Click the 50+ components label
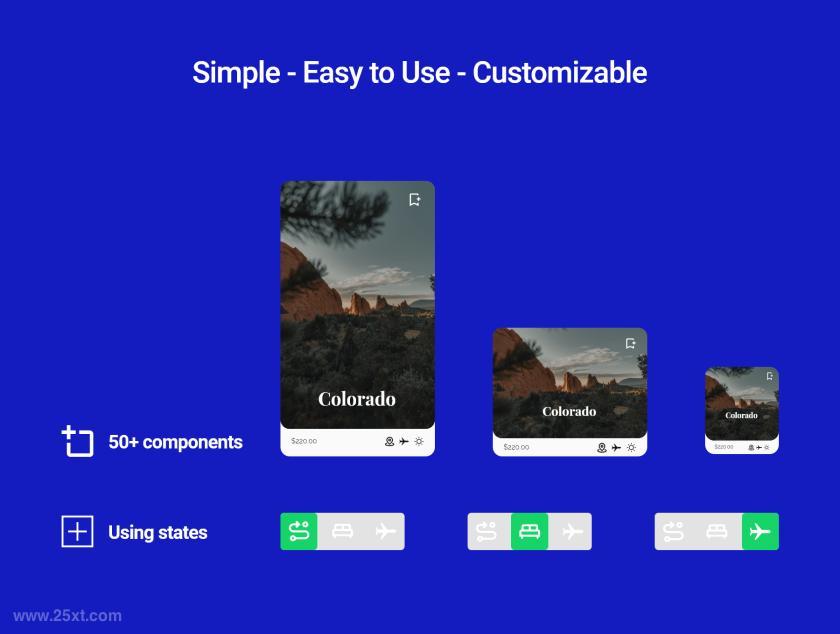The height and width of the screenshot is (634, 840). 175,442
